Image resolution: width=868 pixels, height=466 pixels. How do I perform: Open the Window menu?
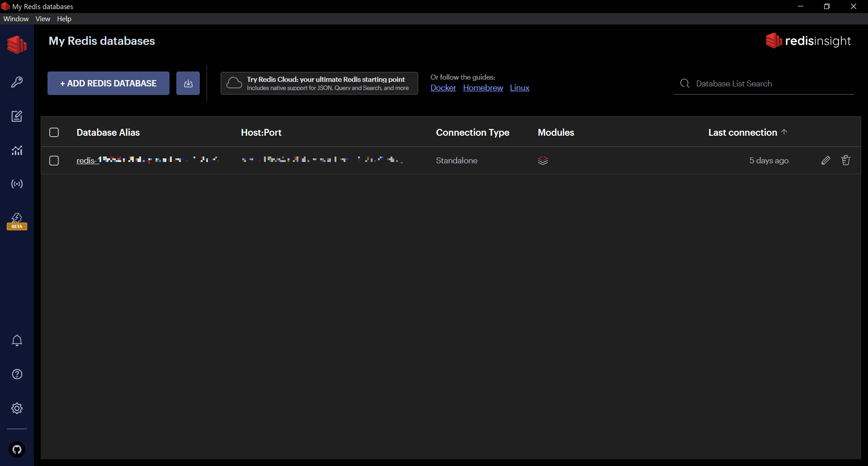coord(16,19)
